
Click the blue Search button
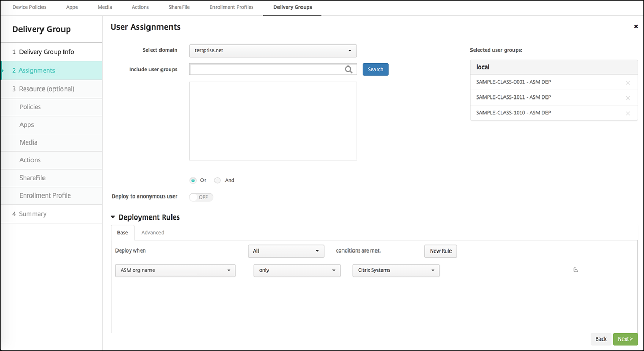click(x=375, y=70)
